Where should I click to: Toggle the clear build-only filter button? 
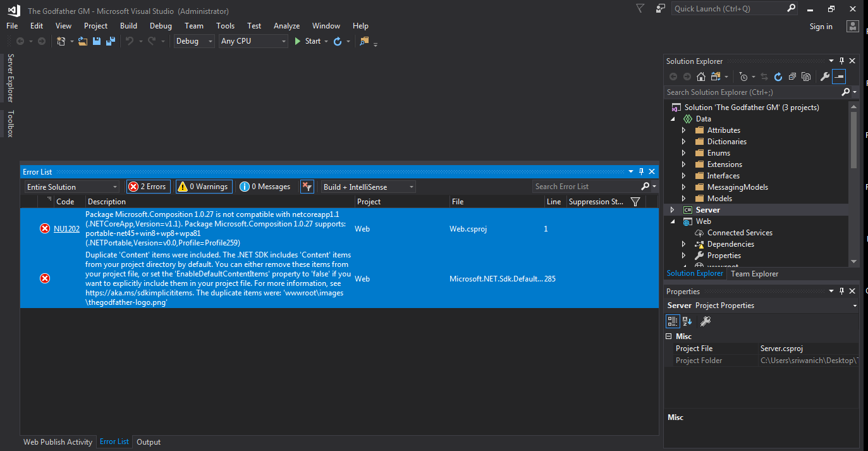pyautogui.click(x=307, y=187)
